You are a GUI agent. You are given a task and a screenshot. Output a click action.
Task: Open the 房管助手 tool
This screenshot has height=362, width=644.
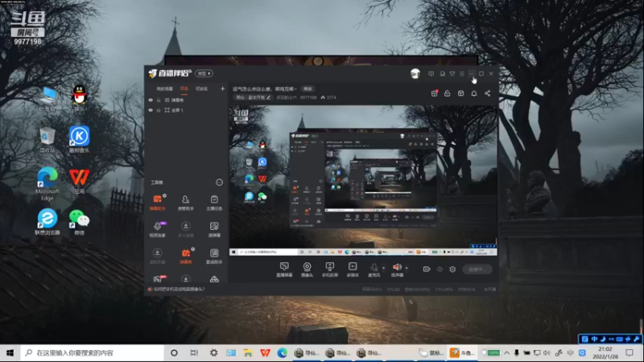click(186, 203)
